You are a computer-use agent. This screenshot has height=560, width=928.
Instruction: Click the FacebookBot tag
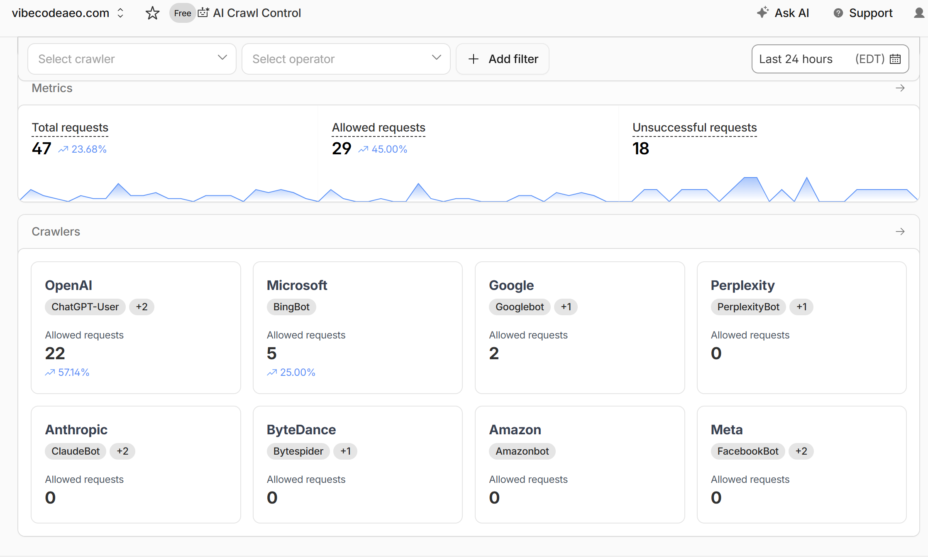click(748, 451)
